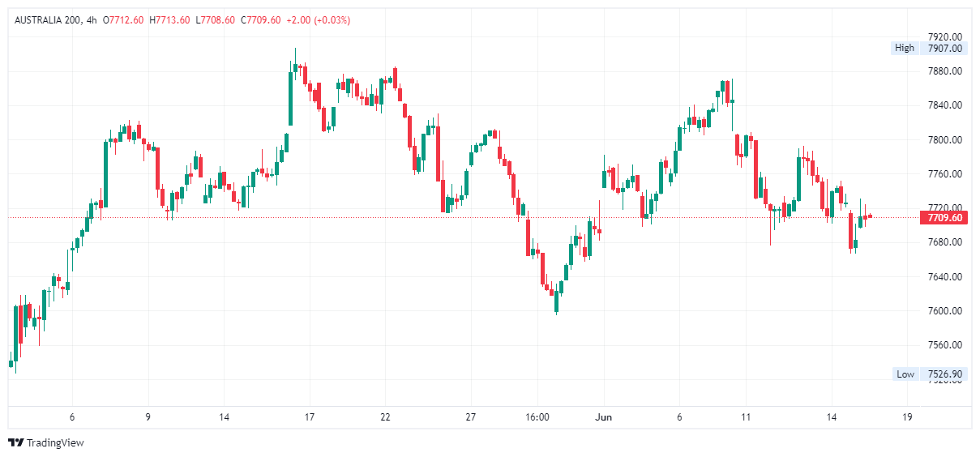This screenshot has width=980, height=457.
Task: Click the low value L7708.60
Action: tap(215, 20)
